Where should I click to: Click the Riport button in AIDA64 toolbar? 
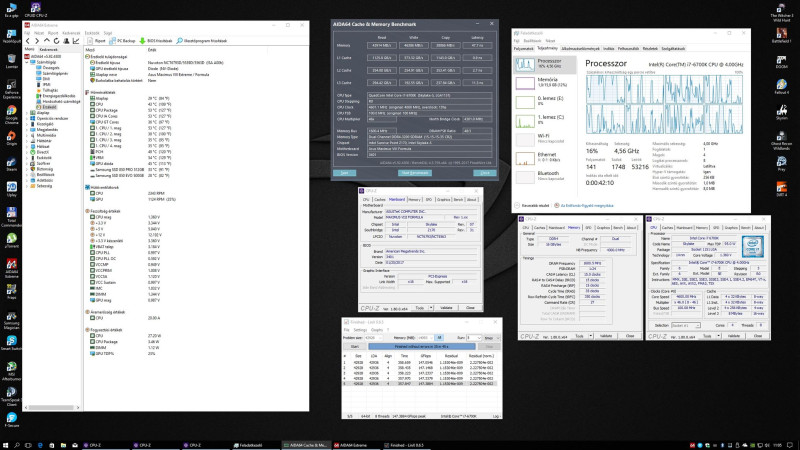coord(96,41)
